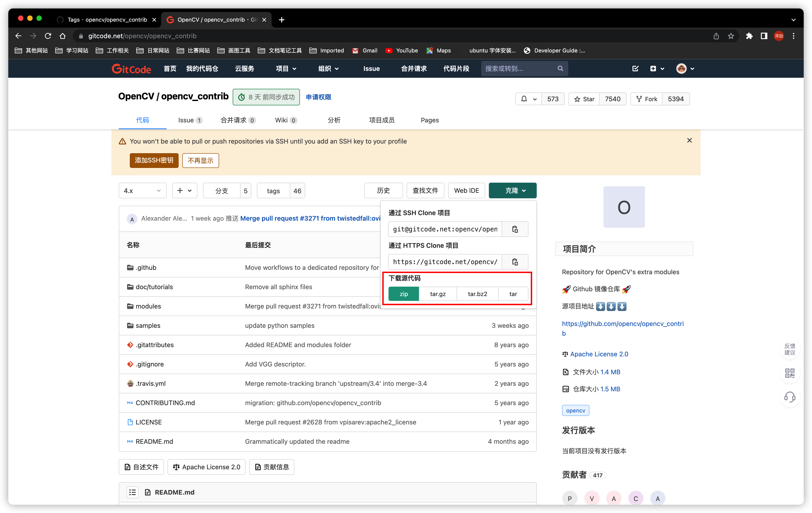Open the LICENSE file
The width and height of the screenshot is (812, 513).
(x=148, y=422)
